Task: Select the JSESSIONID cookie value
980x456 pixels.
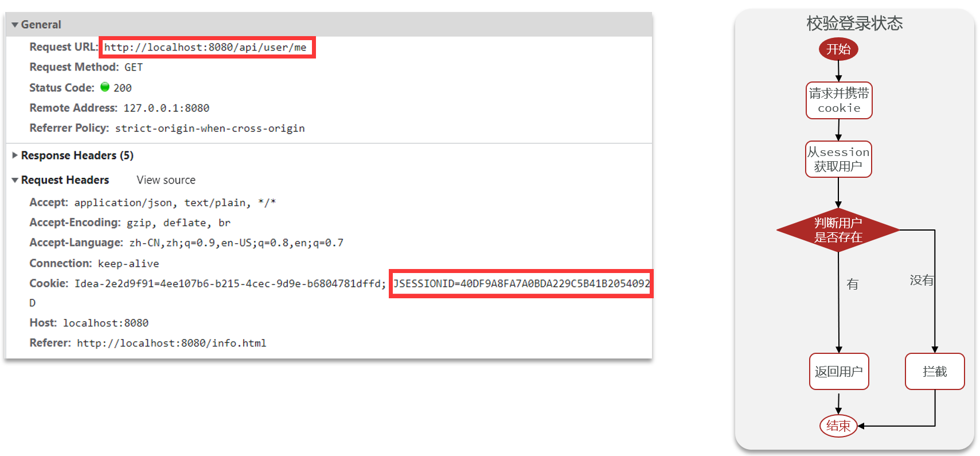Action: 521,283
